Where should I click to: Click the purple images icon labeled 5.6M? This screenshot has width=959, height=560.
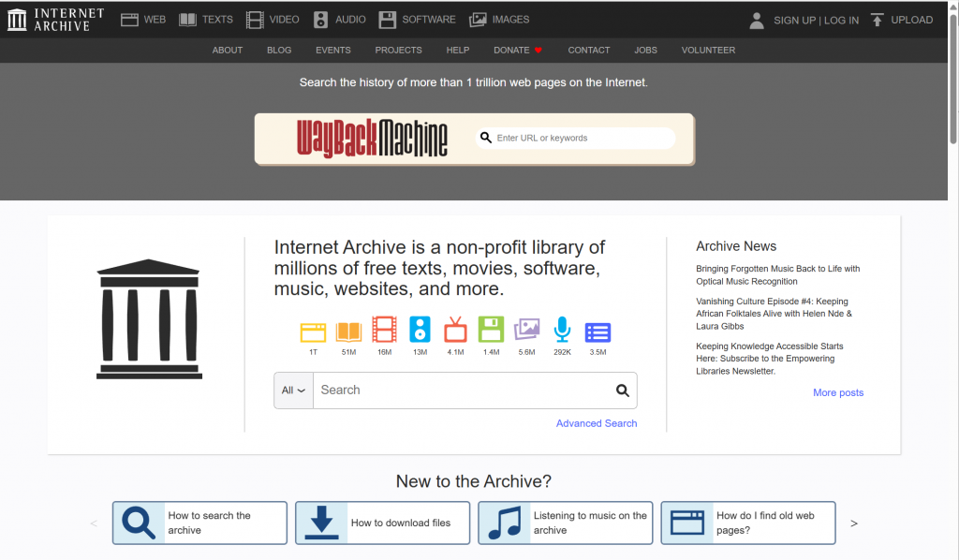pyautogui.click(x=526, y=329)
